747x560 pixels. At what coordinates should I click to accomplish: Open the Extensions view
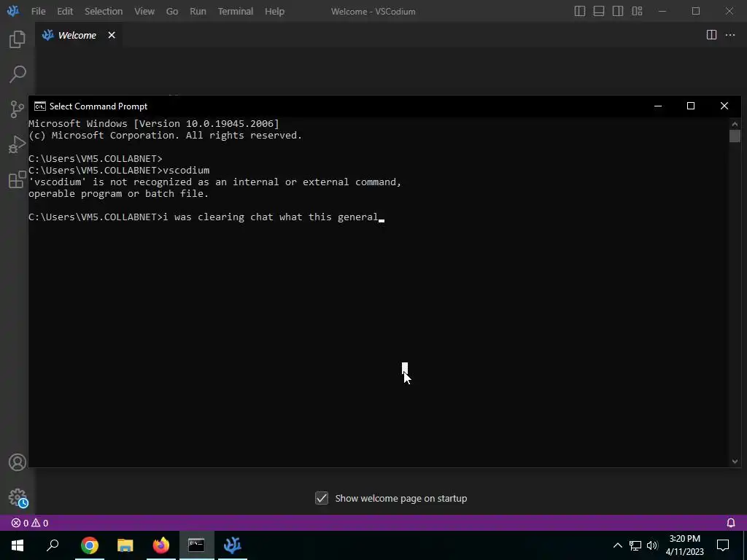18,179
